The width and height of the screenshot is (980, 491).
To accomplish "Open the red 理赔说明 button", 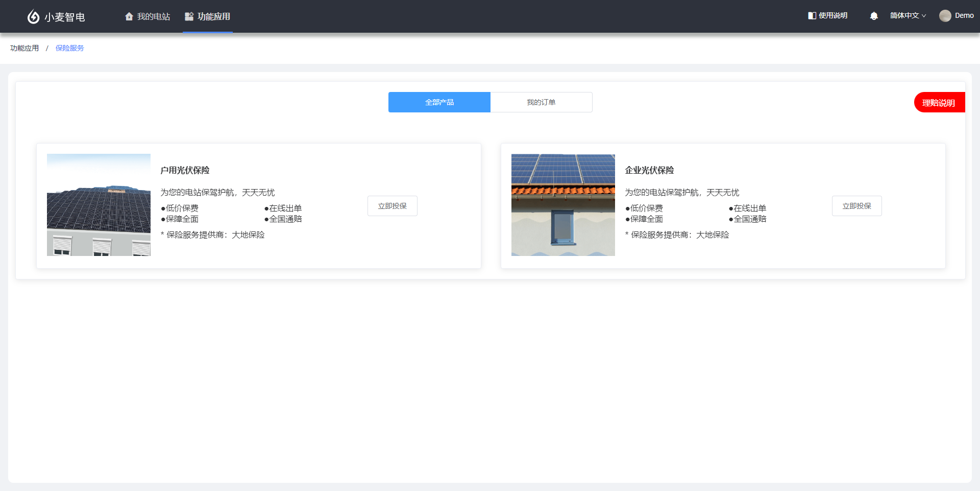I will [x=939, y=103].
